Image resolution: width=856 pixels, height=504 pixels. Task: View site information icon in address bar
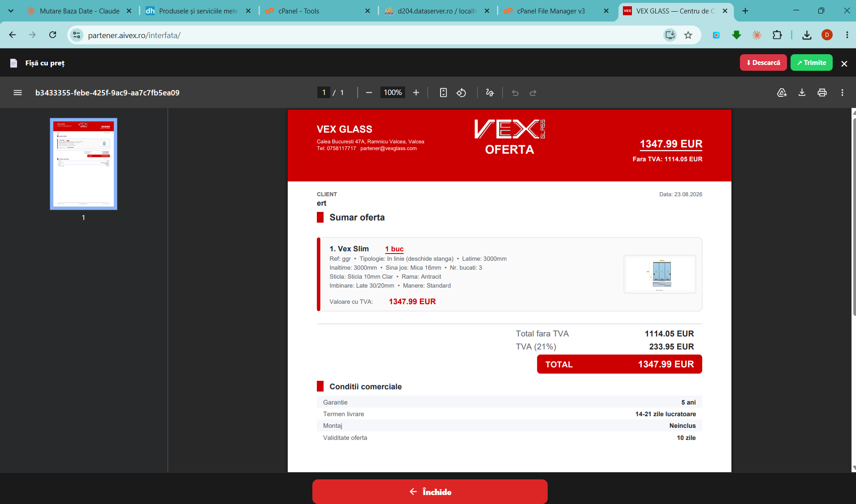(x=77, y=35)
